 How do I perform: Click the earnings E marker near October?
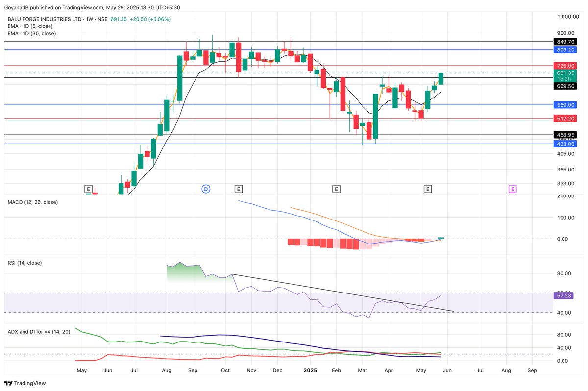tap(239, 189)
